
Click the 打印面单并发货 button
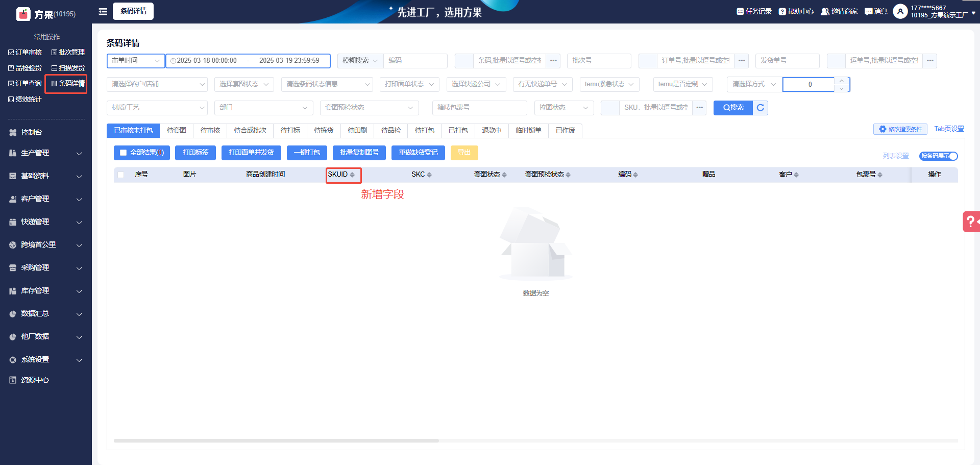click(251, 153)
